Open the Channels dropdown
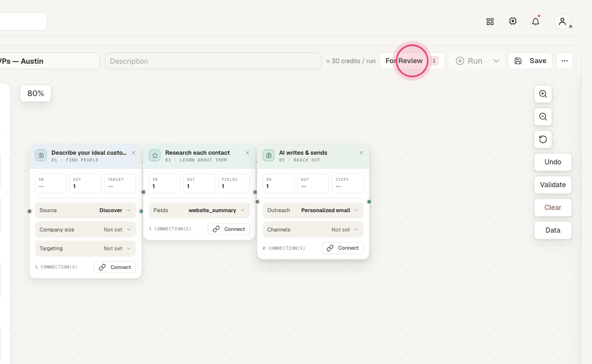Viewport: 592px width, 364px height. (x=313, y=230)
